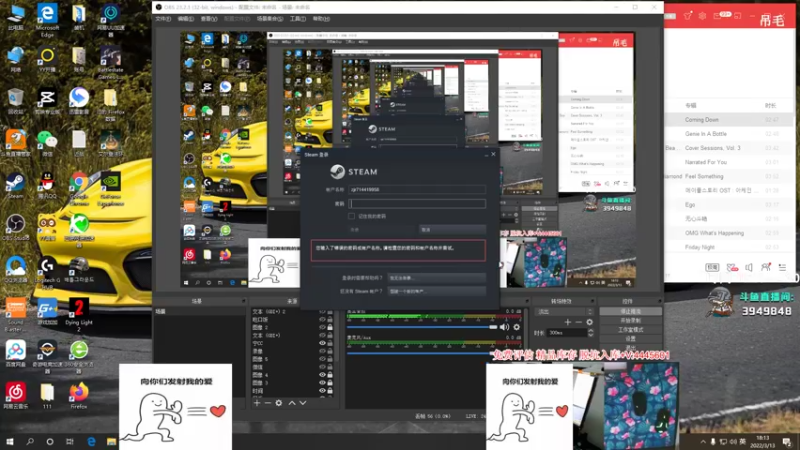800x450 pixels.
Task: Open the notification center in system tray
Action: pos(787,441)
